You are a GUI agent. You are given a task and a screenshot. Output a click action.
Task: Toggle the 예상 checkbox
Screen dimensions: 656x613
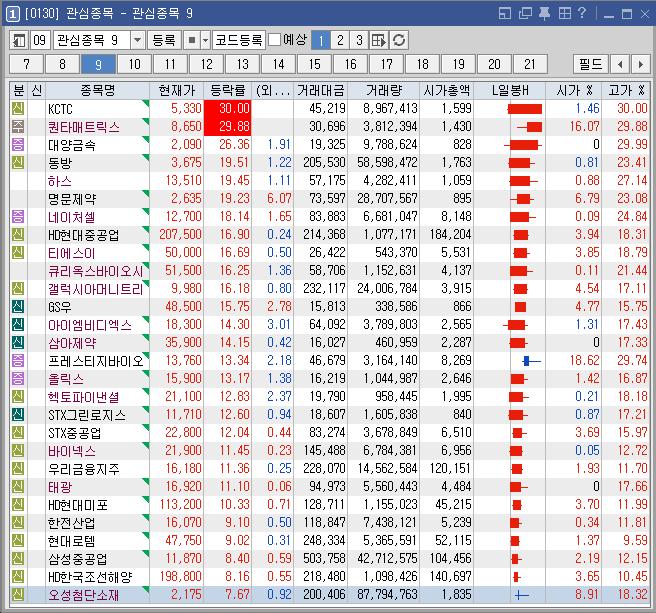tap(274, 40)
